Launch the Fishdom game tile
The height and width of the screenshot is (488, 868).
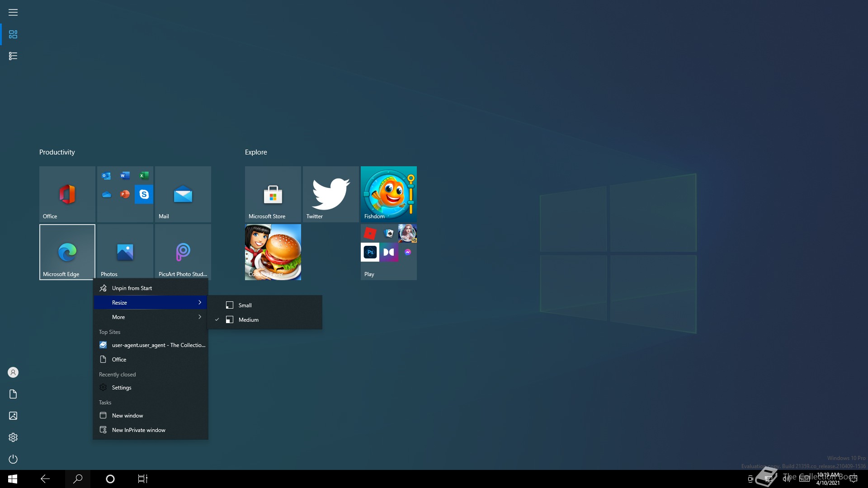point(389,194)
